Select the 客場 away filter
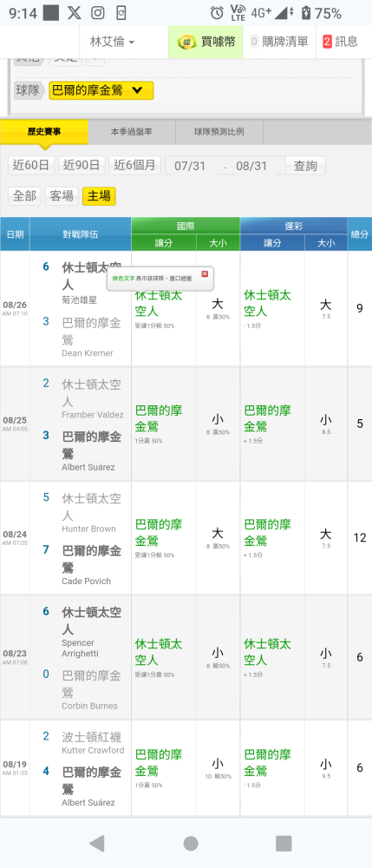372x868 pixels. click(x=62, y=196)
